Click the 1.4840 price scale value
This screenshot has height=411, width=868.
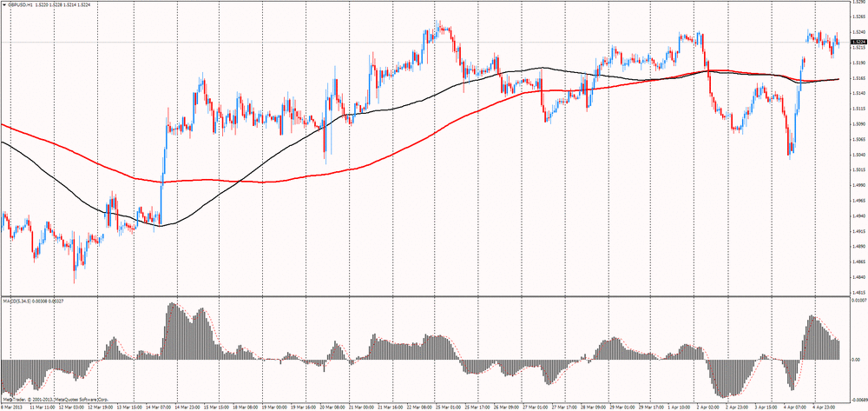click(x=858, y=277)
